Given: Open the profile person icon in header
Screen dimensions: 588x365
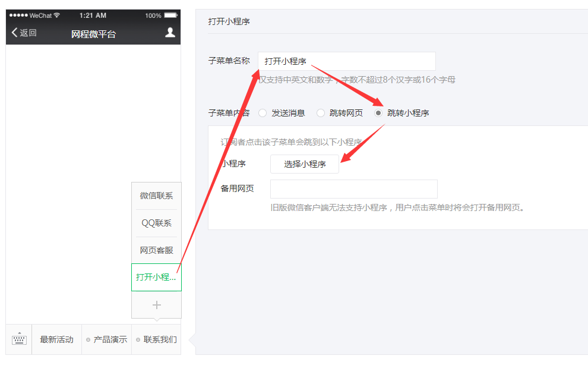Looking at the screenshot, I should 170,33.
